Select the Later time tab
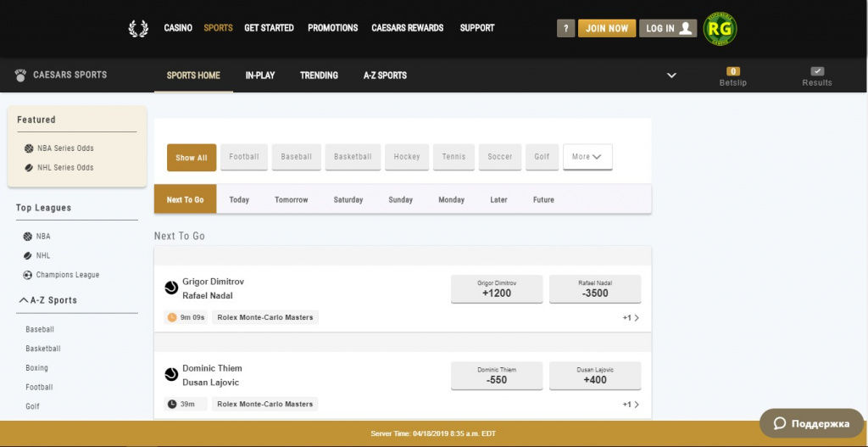 498,199
